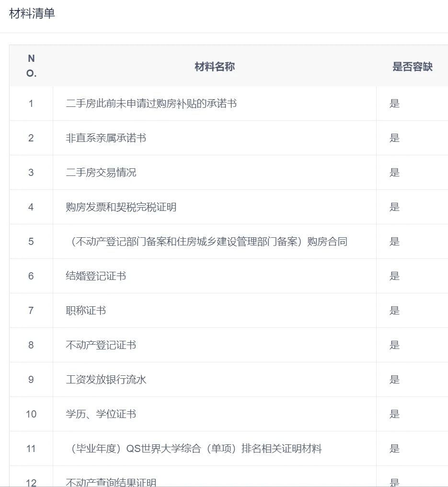Click the 材料名称 column header
Screen dimensions: 448x487
(x=215, y=67)
